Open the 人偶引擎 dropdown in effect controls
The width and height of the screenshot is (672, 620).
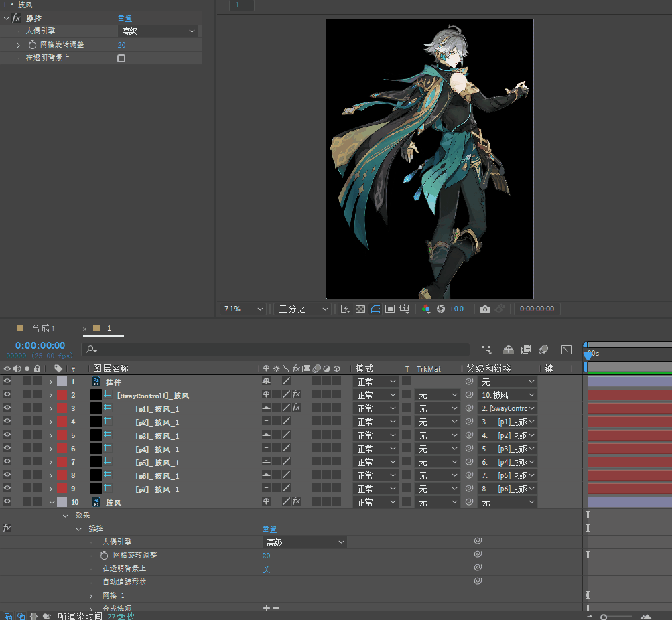pos(158,31)
